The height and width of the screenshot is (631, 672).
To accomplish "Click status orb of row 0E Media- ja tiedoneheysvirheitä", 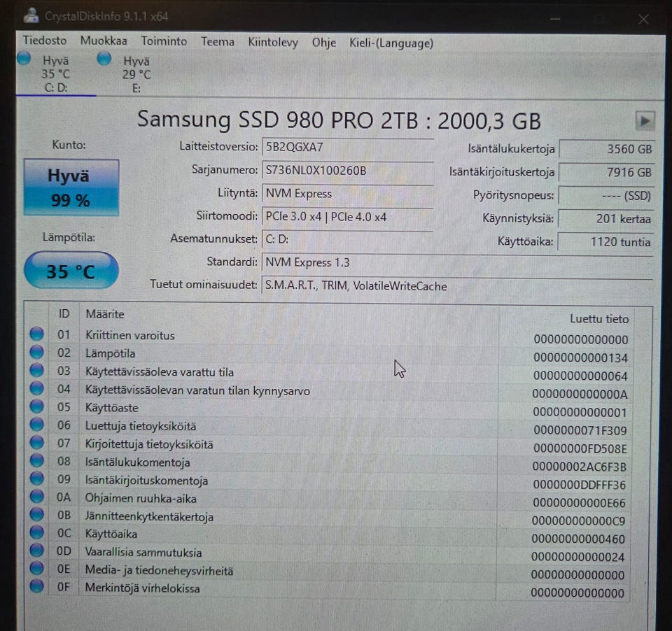I will pos(37,568).
